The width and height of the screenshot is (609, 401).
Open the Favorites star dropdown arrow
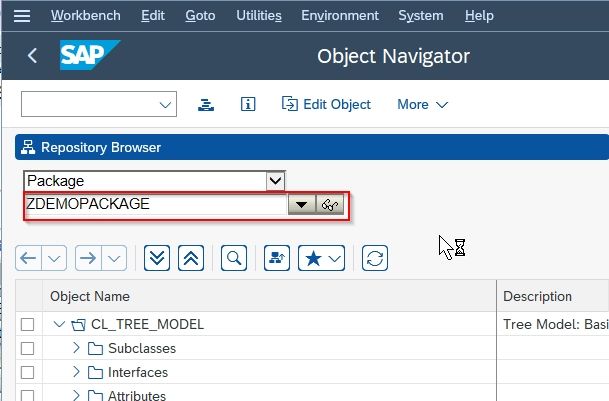coord(335,258)
